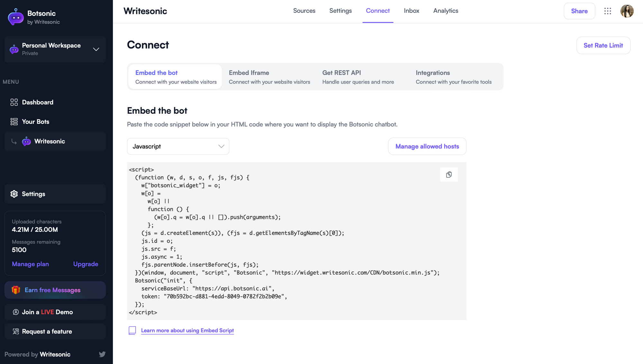Switch to the Integrations option
Viewport: 643px width, 364px height.
coord(453,76)
